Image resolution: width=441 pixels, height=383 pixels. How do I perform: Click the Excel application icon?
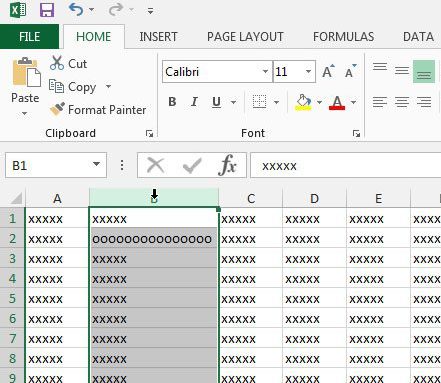click(18, 10)
